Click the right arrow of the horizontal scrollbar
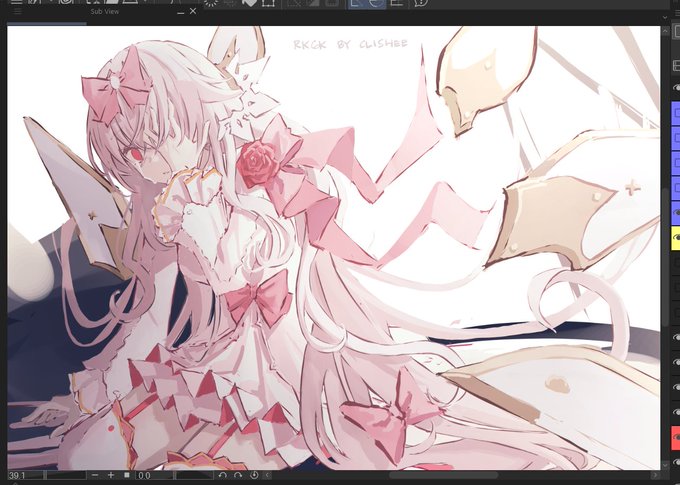The width and height of the screenshot is (680, 485). pos(655,475)
